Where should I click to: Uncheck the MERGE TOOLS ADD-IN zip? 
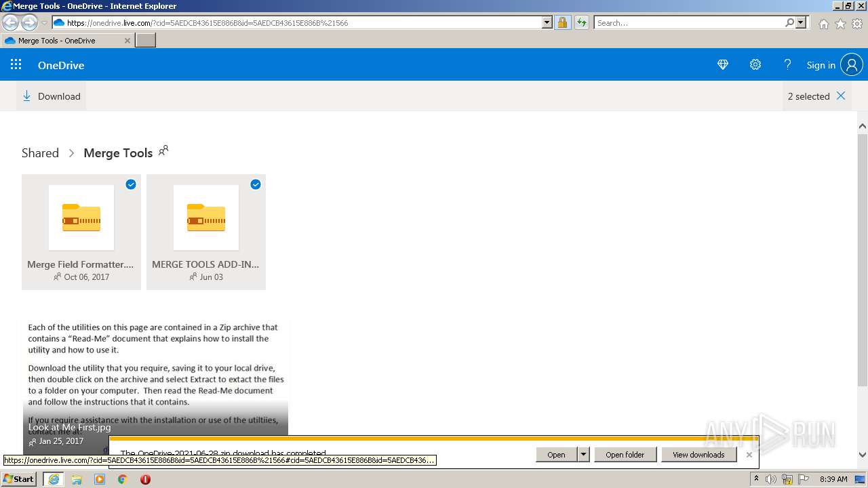tap(256, 184)
